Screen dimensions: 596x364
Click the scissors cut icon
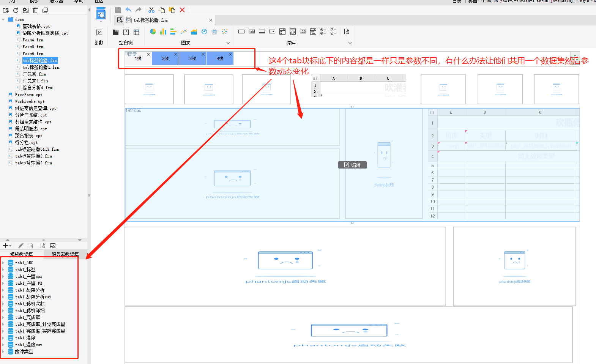[151, 10]
